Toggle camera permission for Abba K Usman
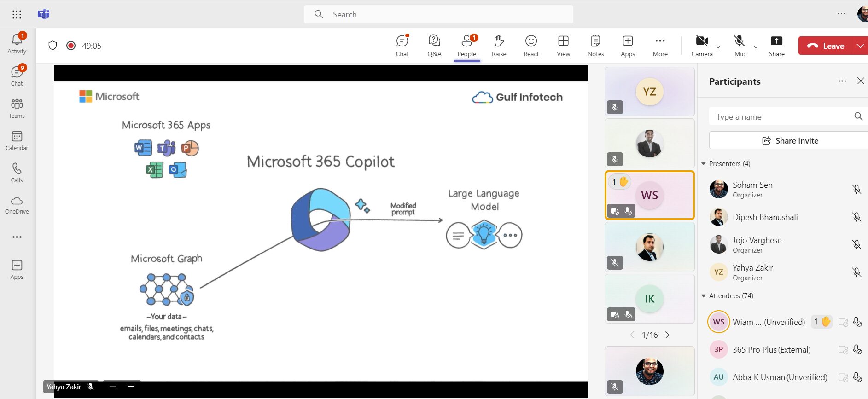The image size is (868, 399). [843, 377]
